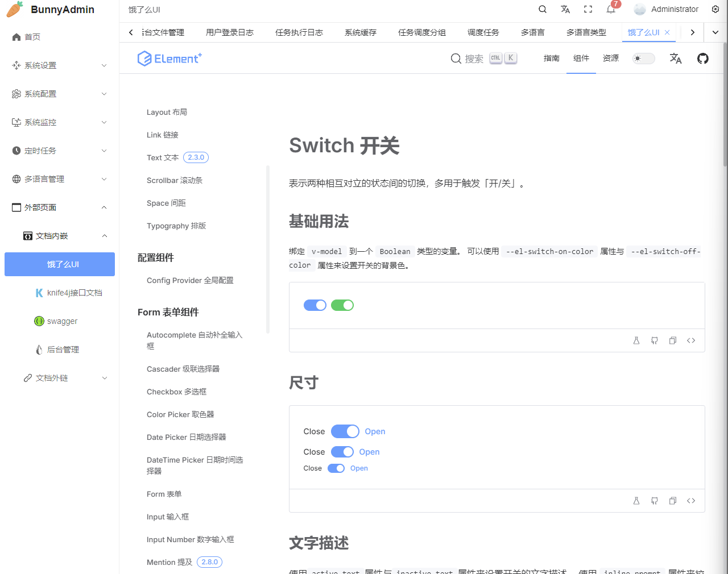Click the Element+ logo
728x574 pixels.
[x=169, y=59]
